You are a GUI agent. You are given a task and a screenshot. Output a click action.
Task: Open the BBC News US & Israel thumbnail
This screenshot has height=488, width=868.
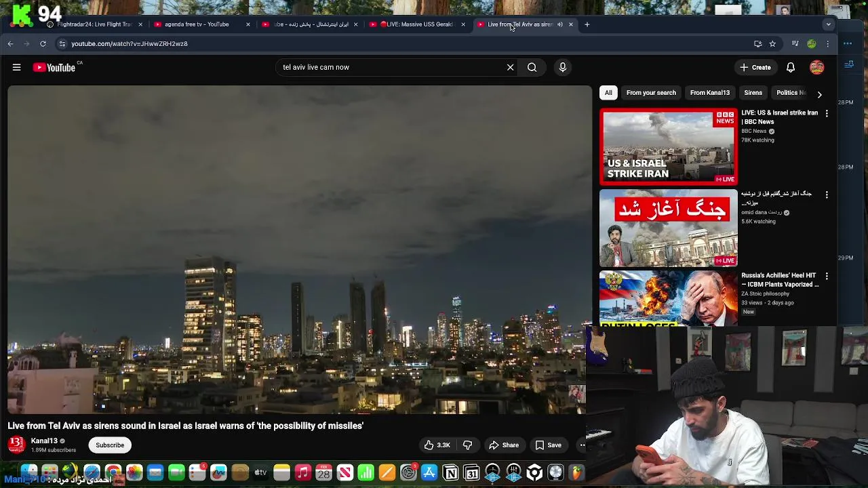668,147
